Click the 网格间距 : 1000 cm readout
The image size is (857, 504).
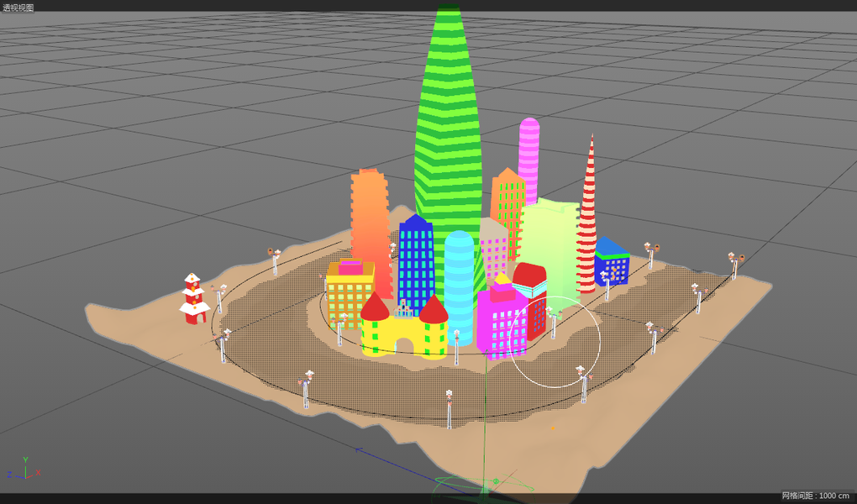pyautogui.click(x=815, y=496)
